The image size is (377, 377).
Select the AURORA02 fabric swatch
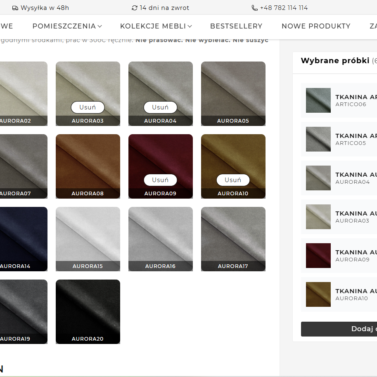pos(23,94)
